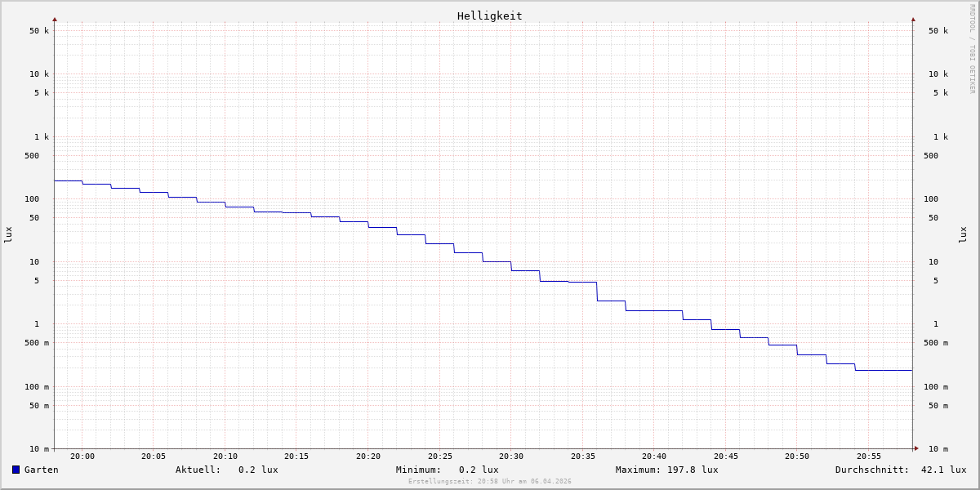Image resolution: width=980 pixels, height=490 pixels.
Task: Click the 20:50 x-axis time label
Action: tap(797, 457)
